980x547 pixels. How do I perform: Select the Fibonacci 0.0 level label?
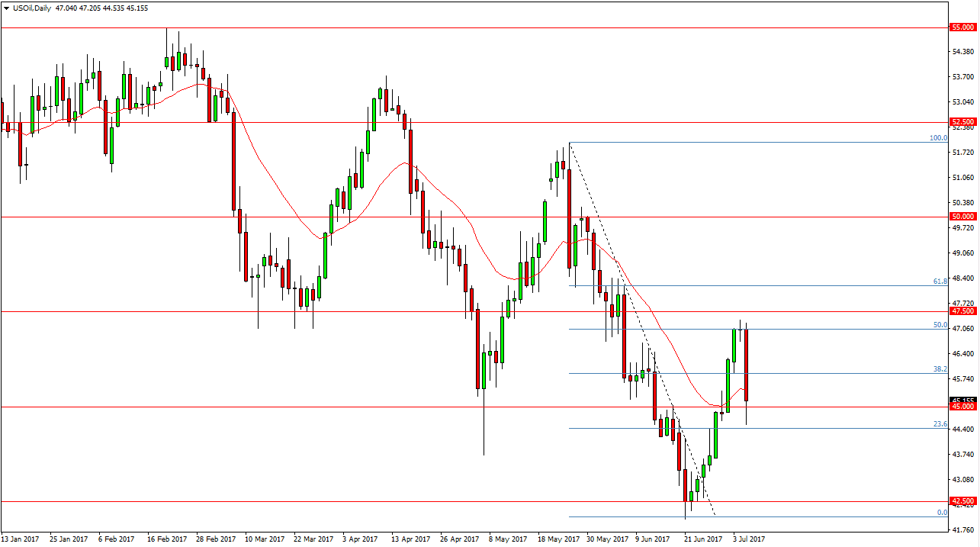coord(942,513)
